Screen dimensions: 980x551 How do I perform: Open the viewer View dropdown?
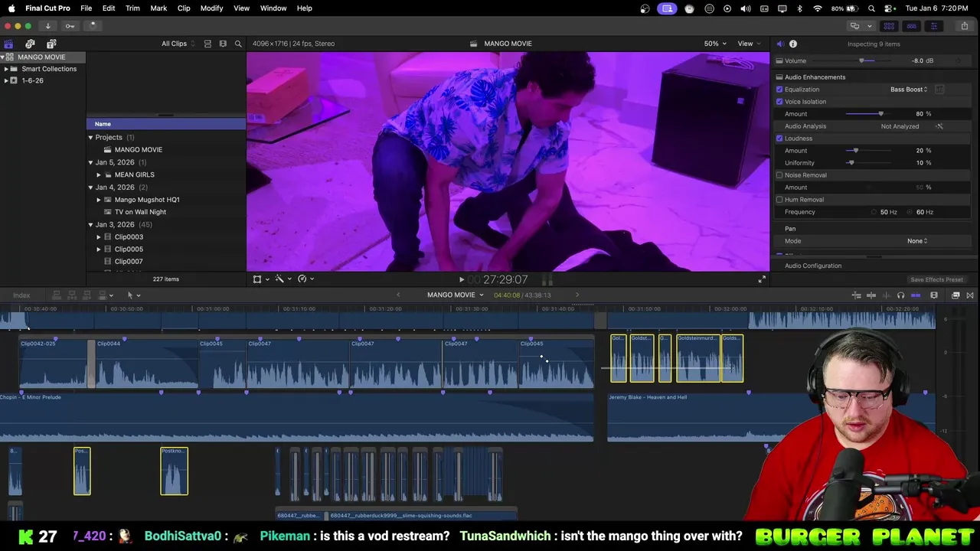pyautogui.click(x=749, y=44)
